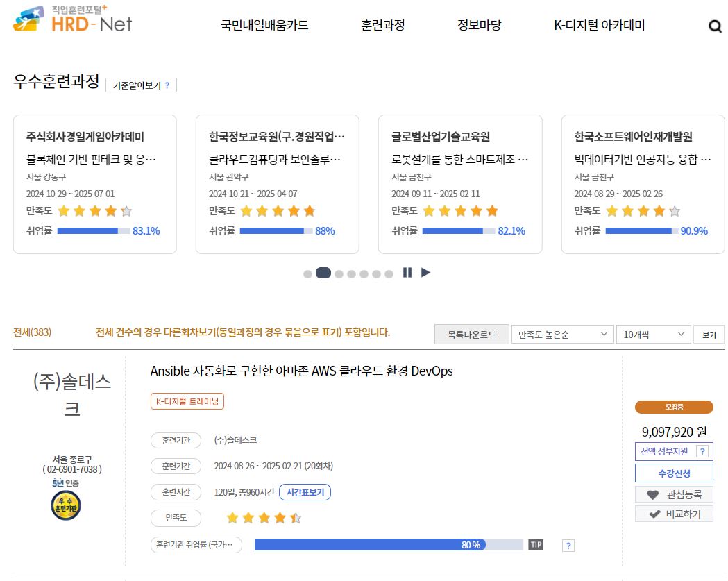
Task: Open the 글로벌산업기술교육원 course card
Action: tap(460, 185)
